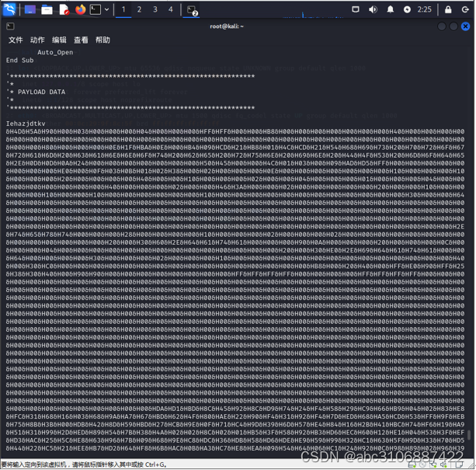The height and width of the screenshot is (470, 476).
Task: Click the terminal scrollbar thumb
Action: (x=469, y=435)
